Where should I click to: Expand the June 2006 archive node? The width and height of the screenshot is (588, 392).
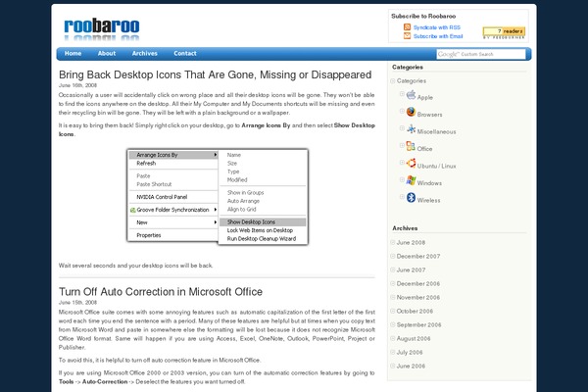point(393,366)
